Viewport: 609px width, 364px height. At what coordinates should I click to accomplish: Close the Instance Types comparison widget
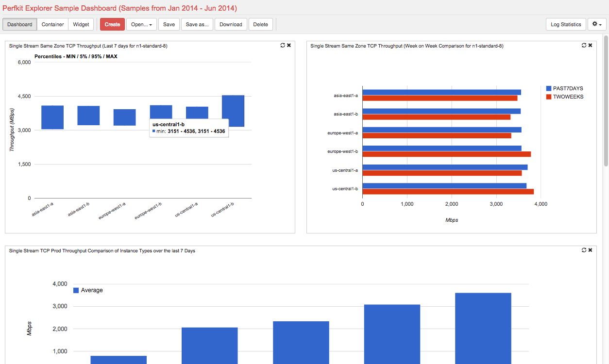[x=590, y=250]
